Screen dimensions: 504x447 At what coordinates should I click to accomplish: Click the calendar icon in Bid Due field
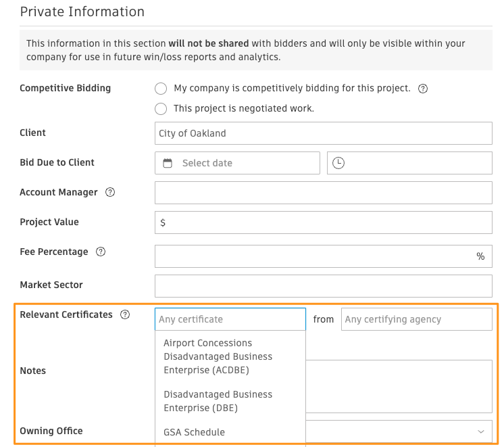[168, 163]
